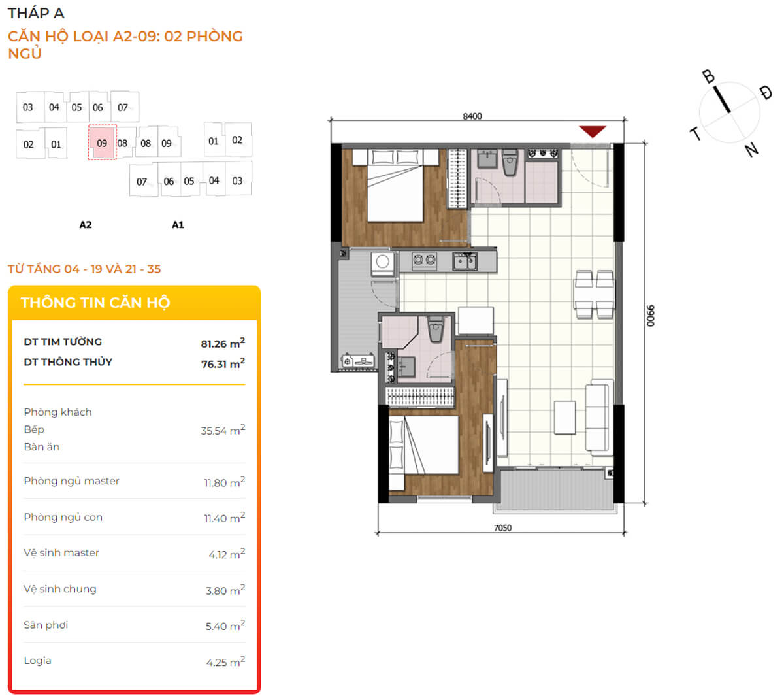Click the 8400 dimension label

pos(472,116)
